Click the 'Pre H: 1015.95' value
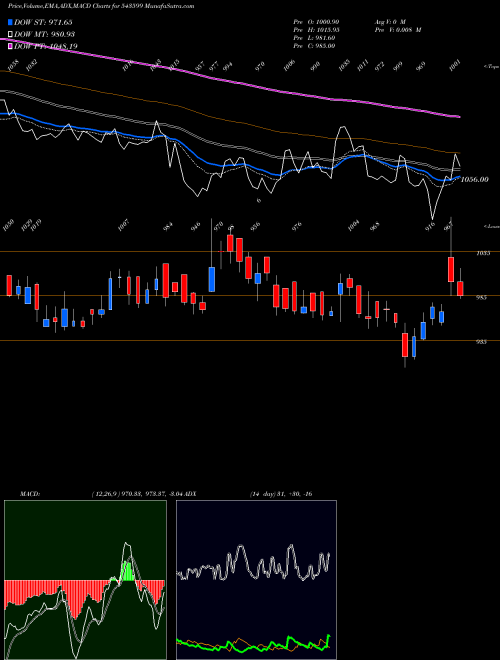The height and width of the screenshot is (660, 500). [316, 30]
